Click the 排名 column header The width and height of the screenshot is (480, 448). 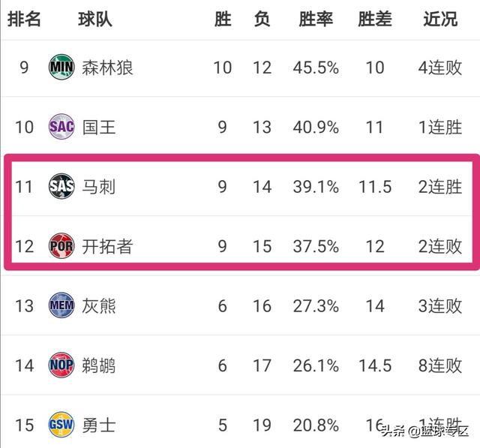[24, 19]
